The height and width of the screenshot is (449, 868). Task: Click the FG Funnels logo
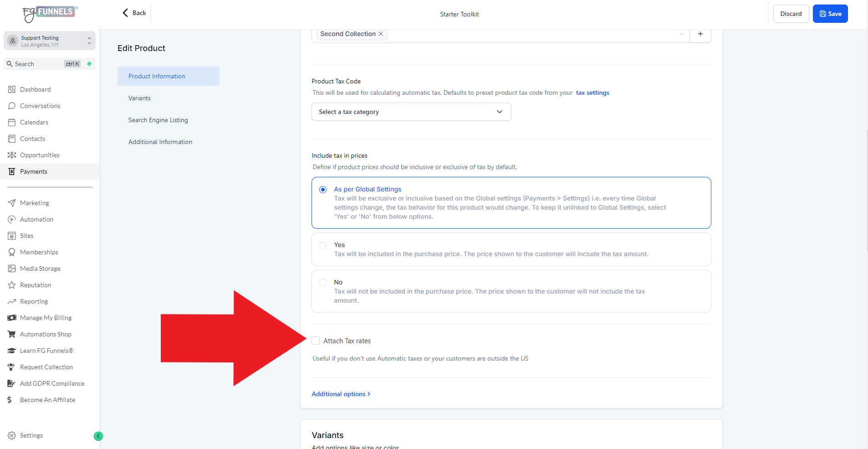coord(50,14)
